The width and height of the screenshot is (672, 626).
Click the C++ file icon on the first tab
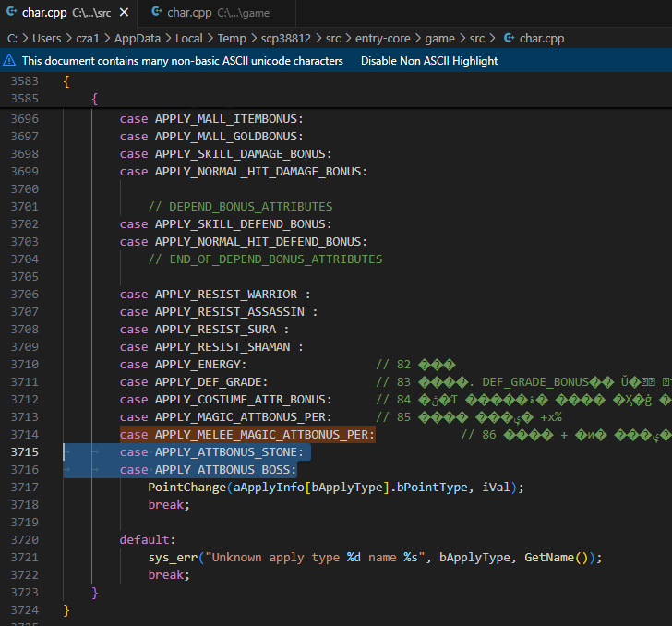pos(12,13)
